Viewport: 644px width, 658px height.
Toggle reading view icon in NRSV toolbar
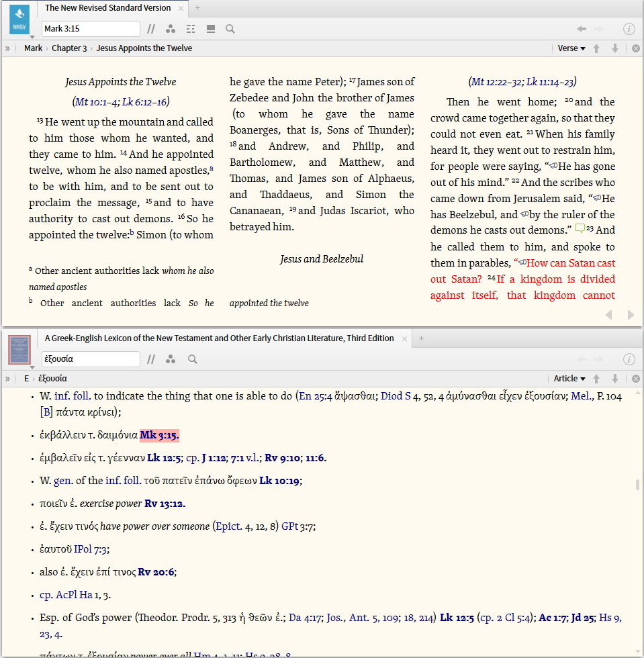211,28
